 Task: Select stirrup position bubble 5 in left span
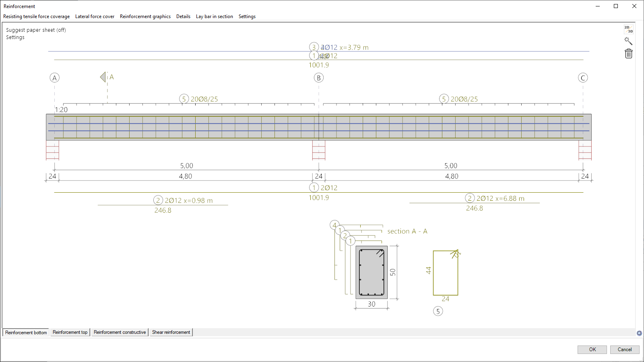(184, 99)
